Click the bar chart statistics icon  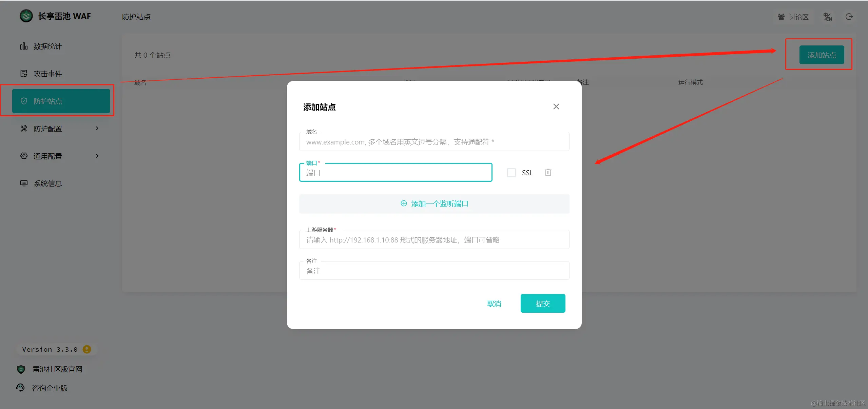point(24,46)
